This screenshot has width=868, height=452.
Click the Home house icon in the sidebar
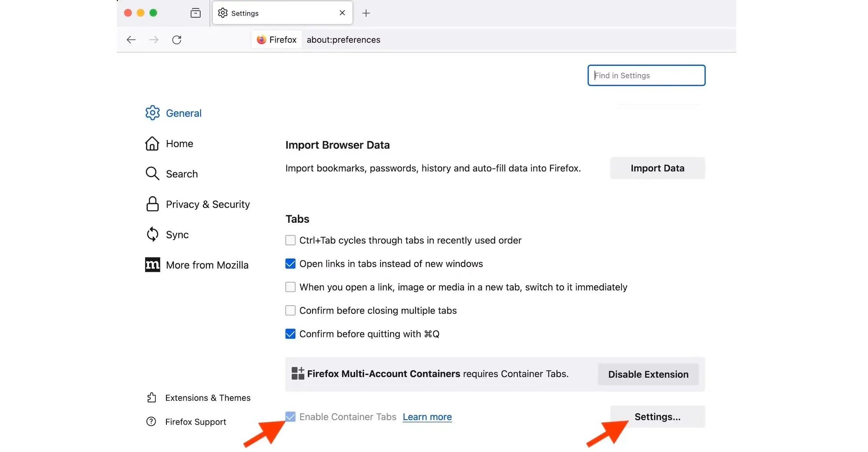(x=152, y=143)
